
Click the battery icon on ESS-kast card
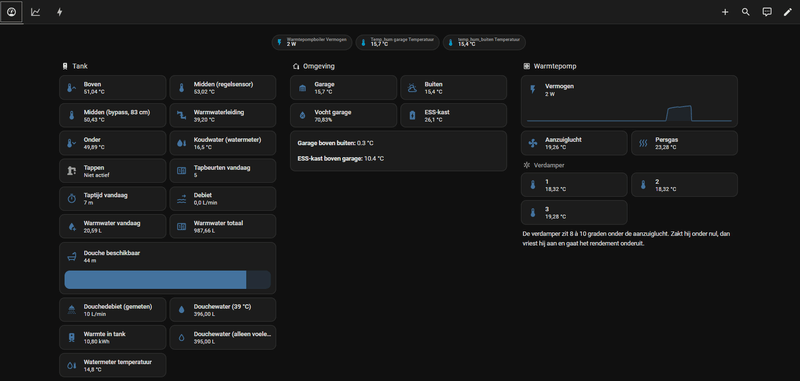pos(412,115)
